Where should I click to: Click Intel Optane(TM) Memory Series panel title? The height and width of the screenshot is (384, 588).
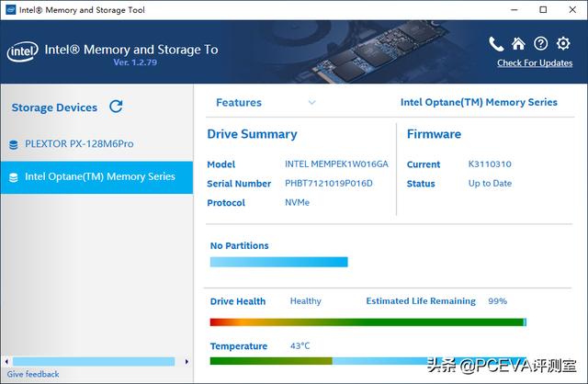[x=479, y=102]
